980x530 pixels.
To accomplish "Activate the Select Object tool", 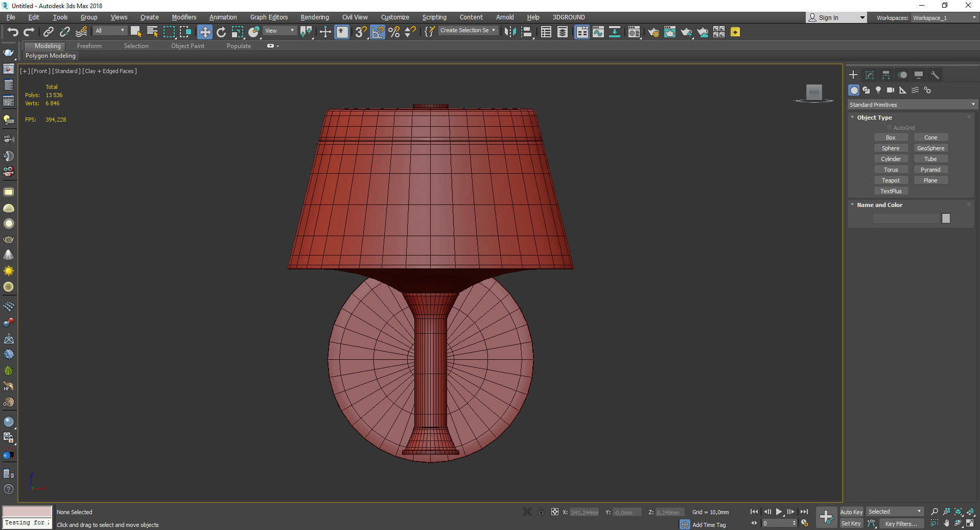I will pyautogui.click(x=136, y=32).
